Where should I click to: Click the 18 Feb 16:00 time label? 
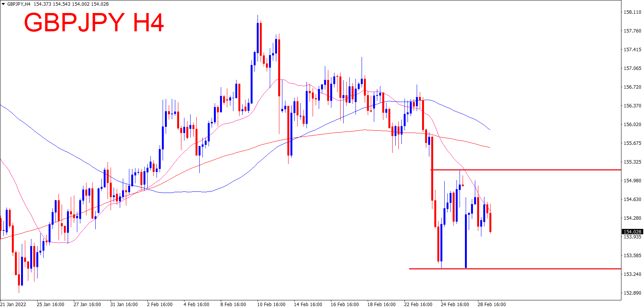coord(382,305)
